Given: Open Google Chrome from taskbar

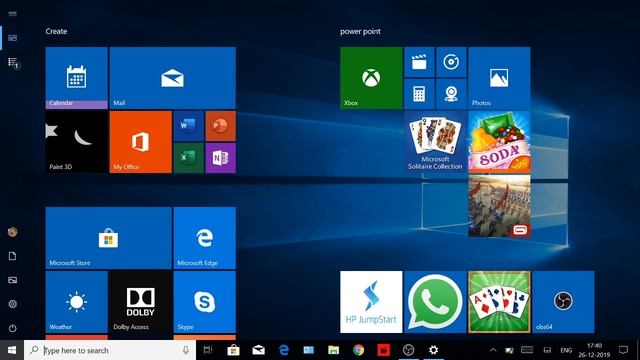Looking at the screenshot, I should [x=359, y=350].
